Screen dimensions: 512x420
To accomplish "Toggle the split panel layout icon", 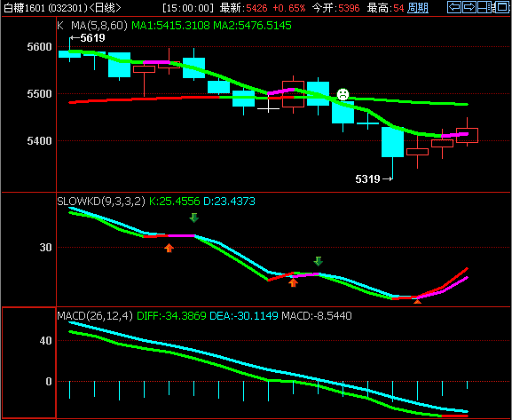I will (484, 7).
